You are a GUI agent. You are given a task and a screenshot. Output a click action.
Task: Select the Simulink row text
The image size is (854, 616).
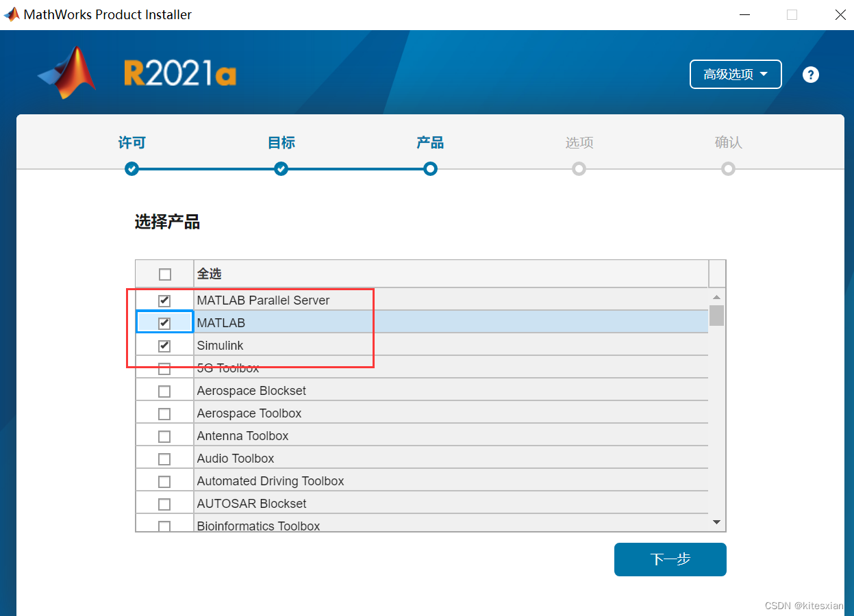(x=220, y=346)
